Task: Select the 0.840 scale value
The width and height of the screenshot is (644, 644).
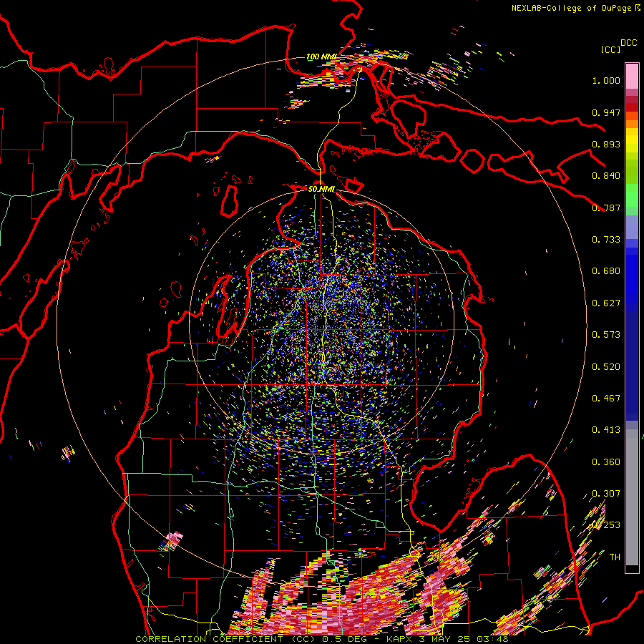Action: [606, 176]
